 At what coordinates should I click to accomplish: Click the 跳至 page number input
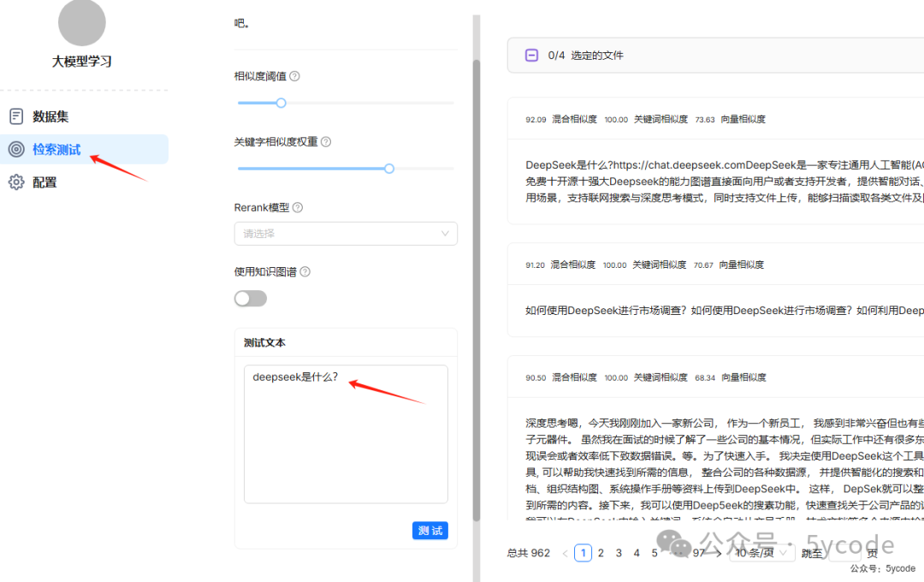(844, 553)
